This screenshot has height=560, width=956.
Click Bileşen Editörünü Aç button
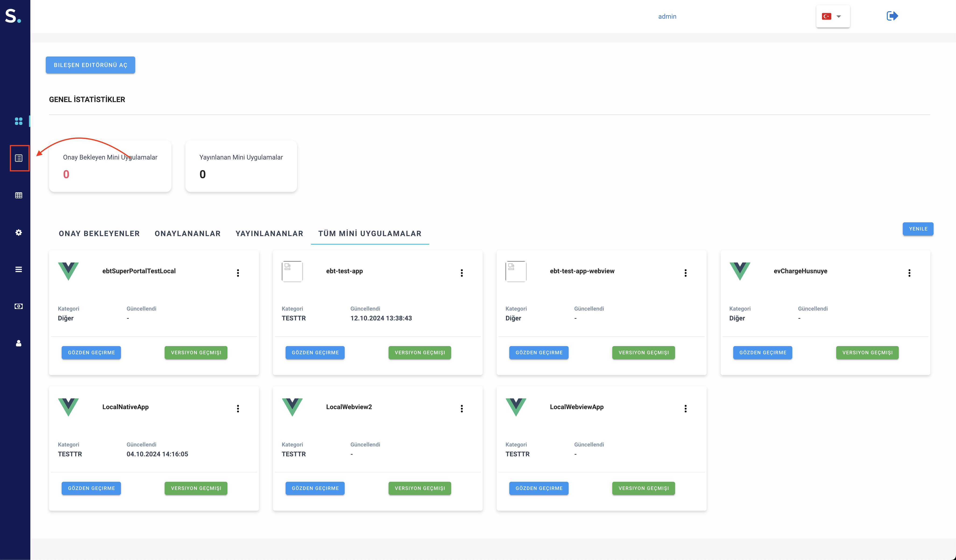pos(90,65)
